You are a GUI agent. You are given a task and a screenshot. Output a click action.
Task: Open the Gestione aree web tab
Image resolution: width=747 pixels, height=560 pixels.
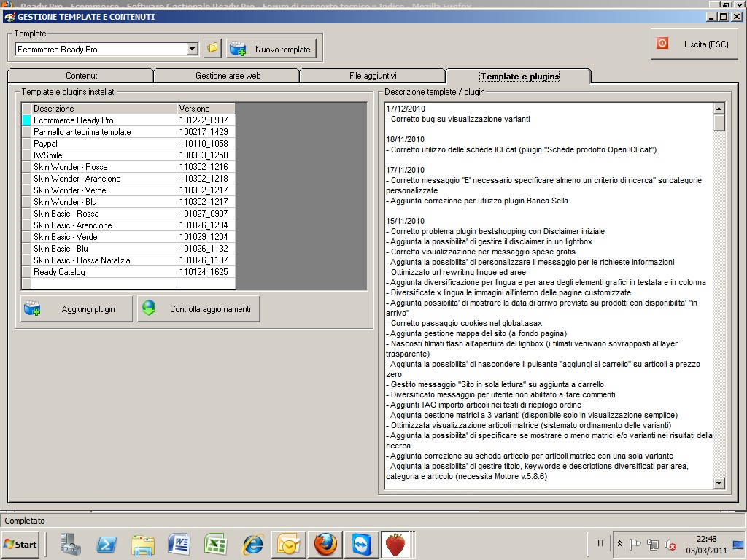pos(228,76)
